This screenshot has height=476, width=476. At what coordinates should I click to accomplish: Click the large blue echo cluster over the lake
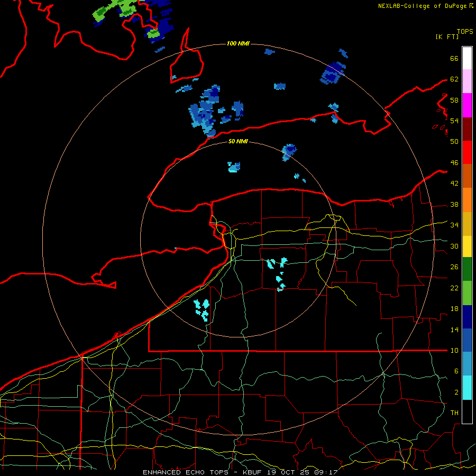click(x=204, y=111)
